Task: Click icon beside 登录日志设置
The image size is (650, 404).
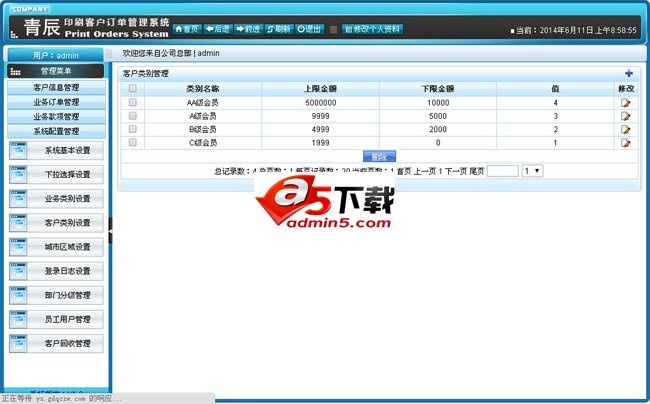Action: click(x=18, y=271)
